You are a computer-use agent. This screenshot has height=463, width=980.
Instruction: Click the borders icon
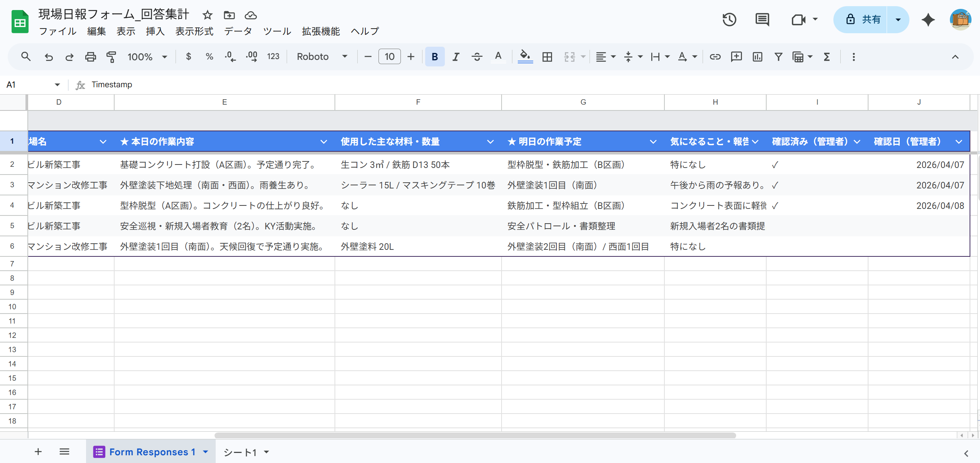547,57
